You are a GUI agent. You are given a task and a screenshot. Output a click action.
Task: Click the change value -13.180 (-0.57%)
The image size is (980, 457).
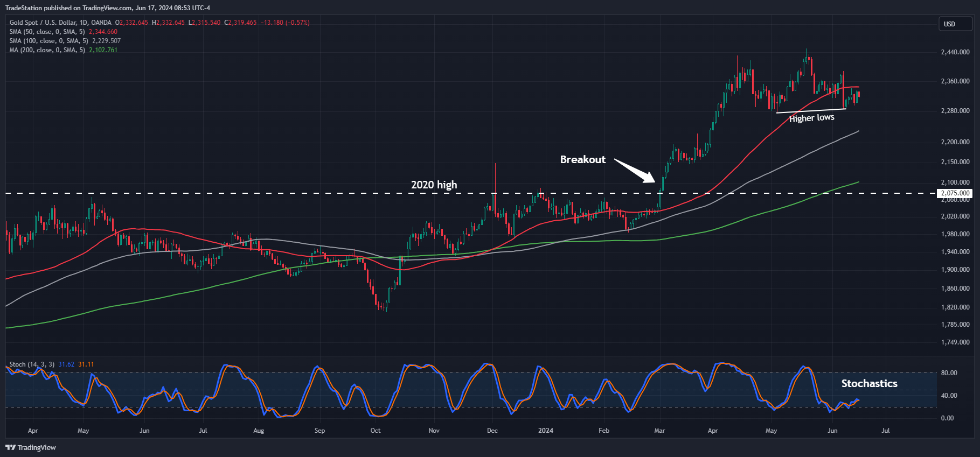coord(285,23)
